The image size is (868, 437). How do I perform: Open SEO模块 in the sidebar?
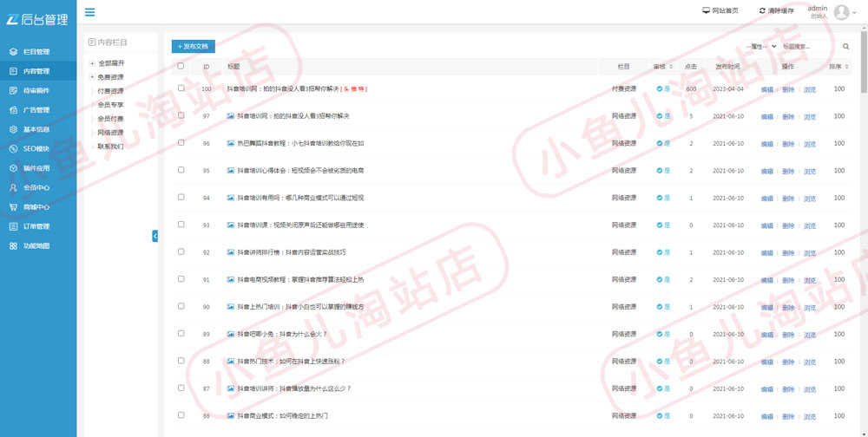pyautogui.click(x=38, y=148)
